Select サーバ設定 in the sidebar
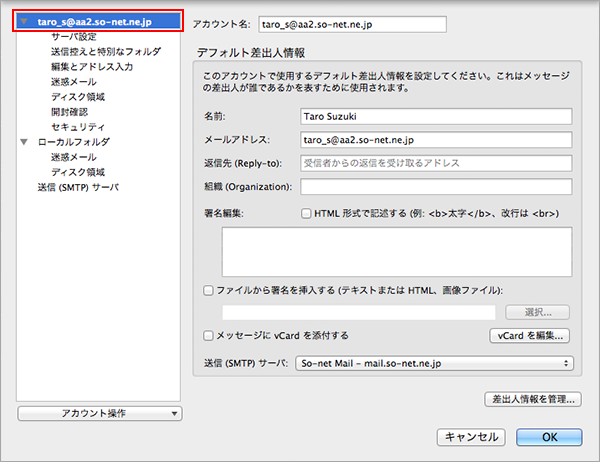 pyautogui.click(x=74, y=36)
